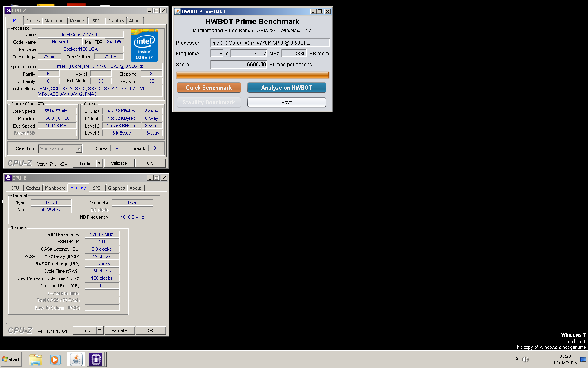Click Analyze on HWBOT button
The image size is (588, 368).
pos(287,88)
